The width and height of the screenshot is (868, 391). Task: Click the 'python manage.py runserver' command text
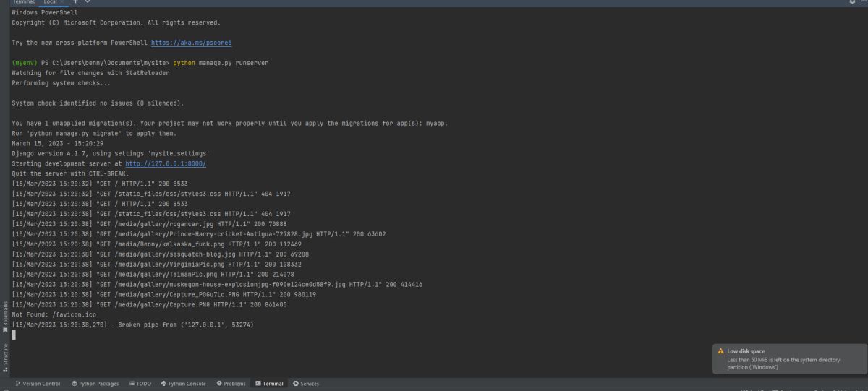pyautogui.click(x=221, y=63)
